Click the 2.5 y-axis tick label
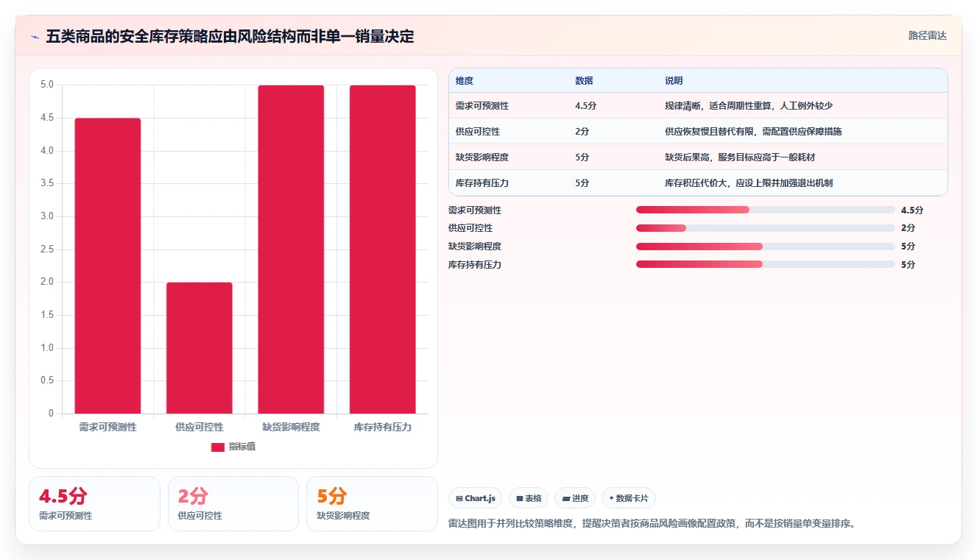The height and width of the screenshot is (560, 977). 47,249
